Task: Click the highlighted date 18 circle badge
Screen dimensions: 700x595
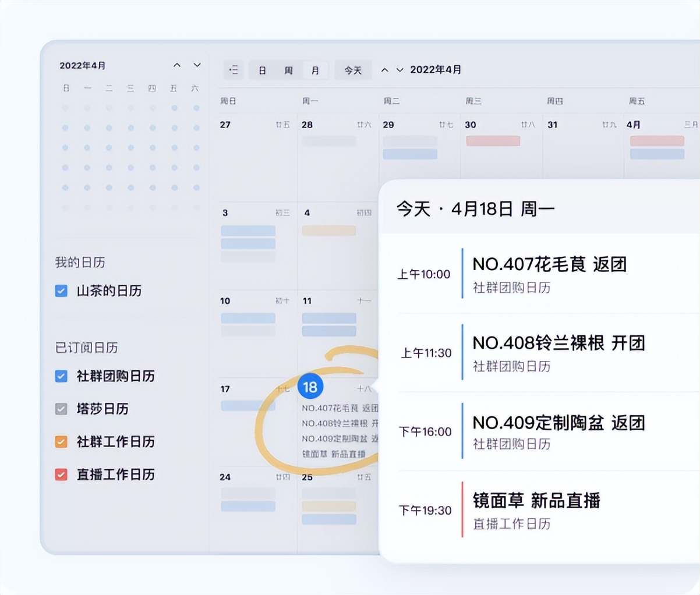Action: [x=310, y=386]
